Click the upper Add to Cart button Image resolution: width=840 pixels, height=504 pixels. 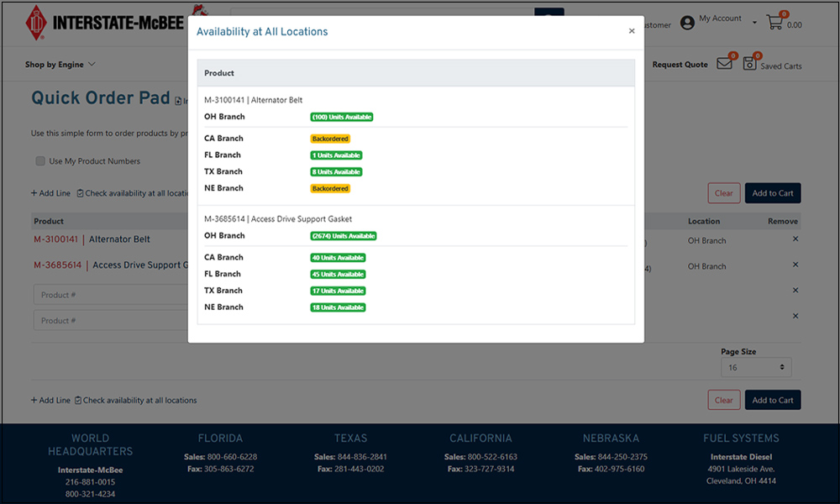point(773,193)
